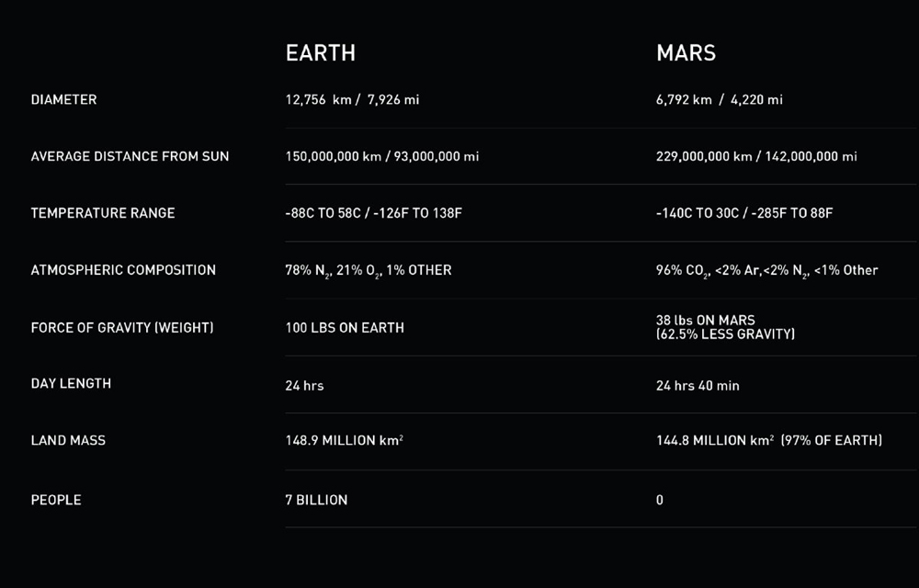Viewport: 919px width, 588px height.
Task: Click the MARS column heading
Action: pos(686,53)
